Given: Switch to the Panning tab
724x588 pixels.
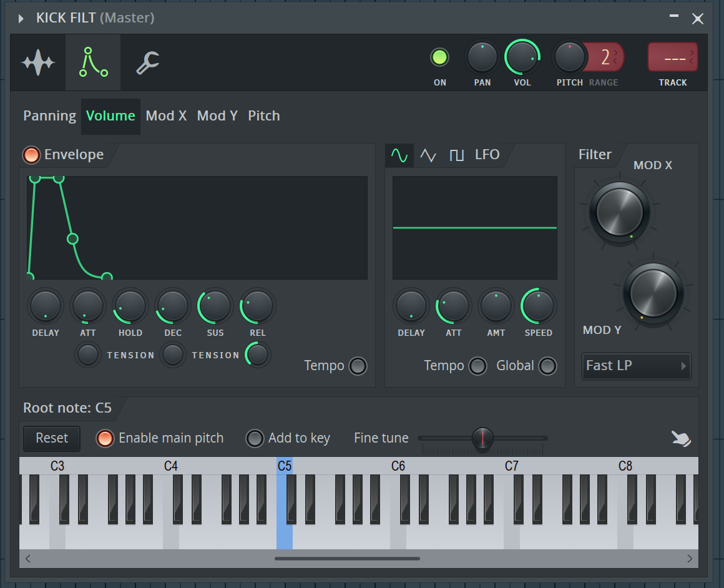Looking at the screenshot, I should pyautogui.click(x=49, y=116).
